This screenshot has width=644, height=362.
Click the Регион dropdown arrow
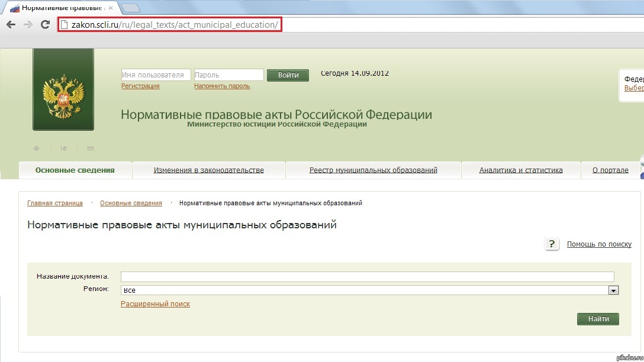click(x=613, y=290)
